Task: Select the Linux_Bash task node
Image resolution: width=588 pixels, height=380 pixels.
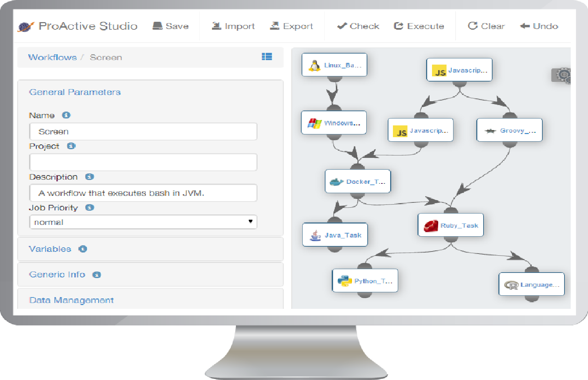Action: [x=334, y=65]
